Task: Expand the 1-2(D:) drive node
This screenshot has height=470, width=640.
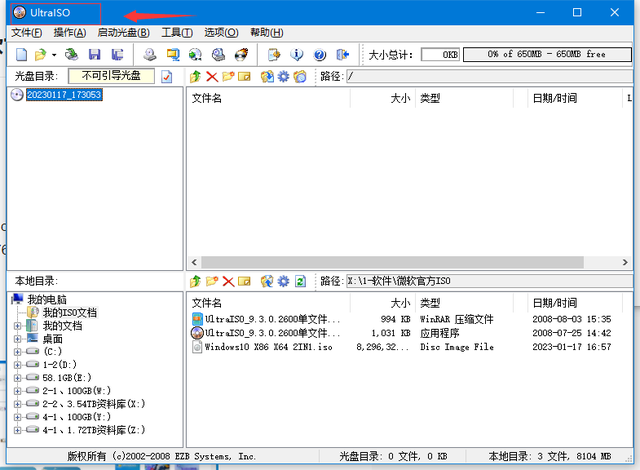Action: coord(17,365)
